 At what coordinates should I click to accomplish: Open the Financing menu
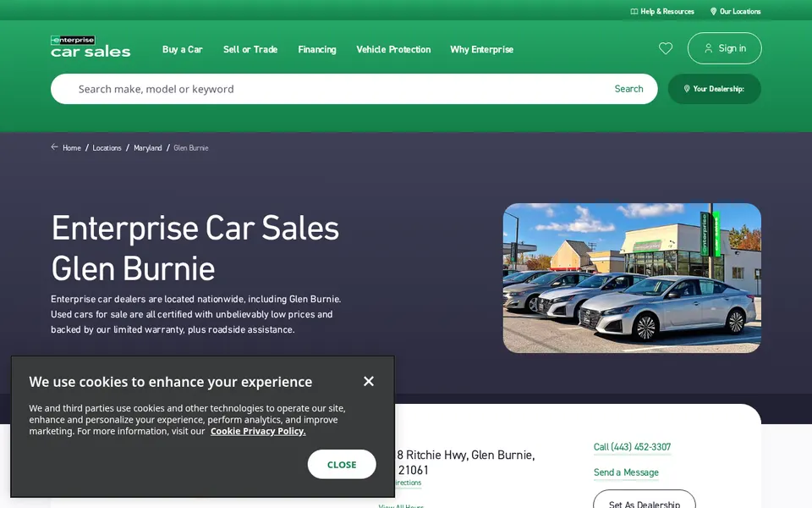(317, 49)
